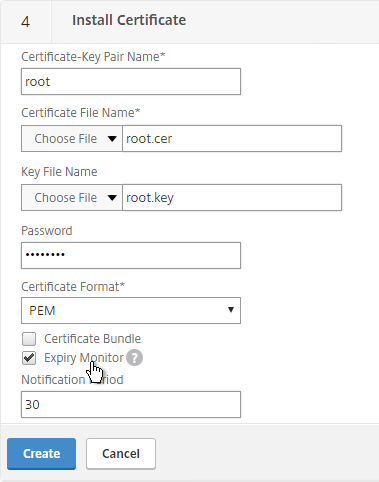This screenshot has width=379, height=482.
Task: Click the Cancel button
Action: click(x=121, y=454)
